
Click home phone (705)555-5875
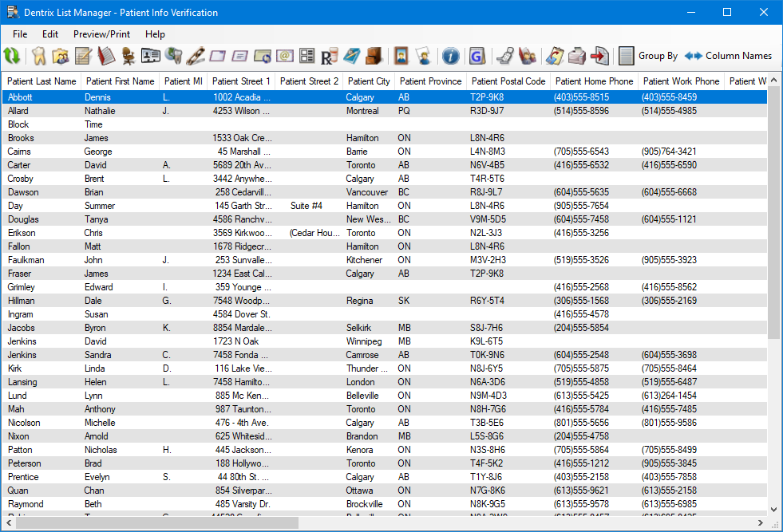(x=581, y=368)
